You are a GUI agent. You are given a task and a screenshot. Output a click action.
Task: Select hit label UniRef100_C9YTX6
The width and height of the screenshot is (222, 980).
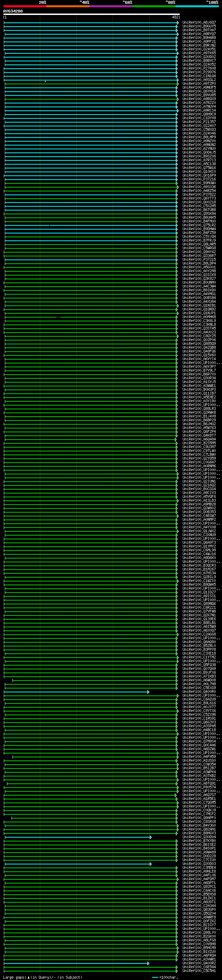(199, 711)
